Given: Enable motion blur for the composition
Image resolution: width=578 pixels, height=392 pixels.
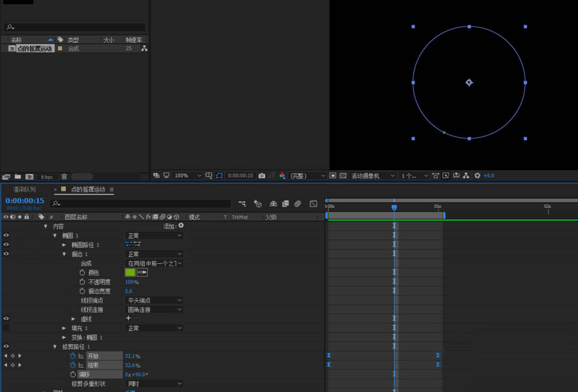Looking at the screenshot, I should pyautogui.click(x=298, y=204).
